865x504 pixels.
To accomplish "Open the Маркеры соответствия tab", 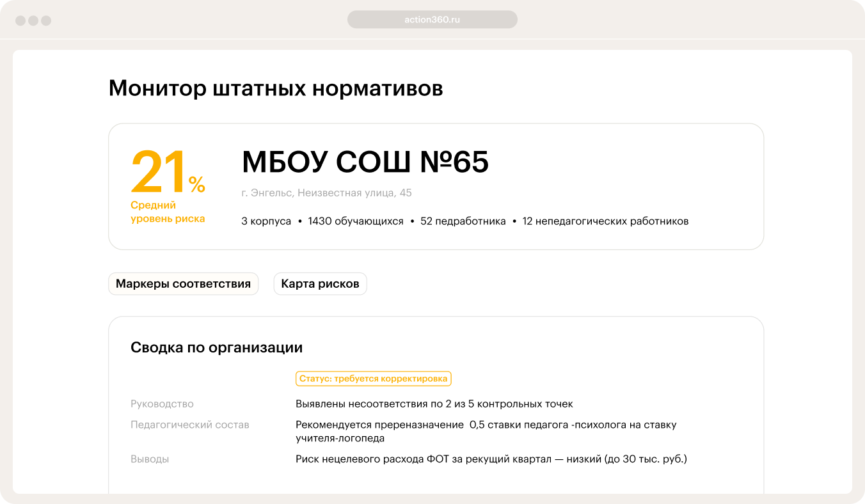I will pos(184,284).
